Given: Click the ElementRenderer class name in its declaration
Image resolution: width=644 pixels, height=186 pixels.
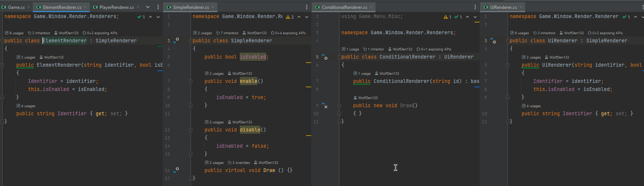Looking at the screenshot, I should [65, 41].
